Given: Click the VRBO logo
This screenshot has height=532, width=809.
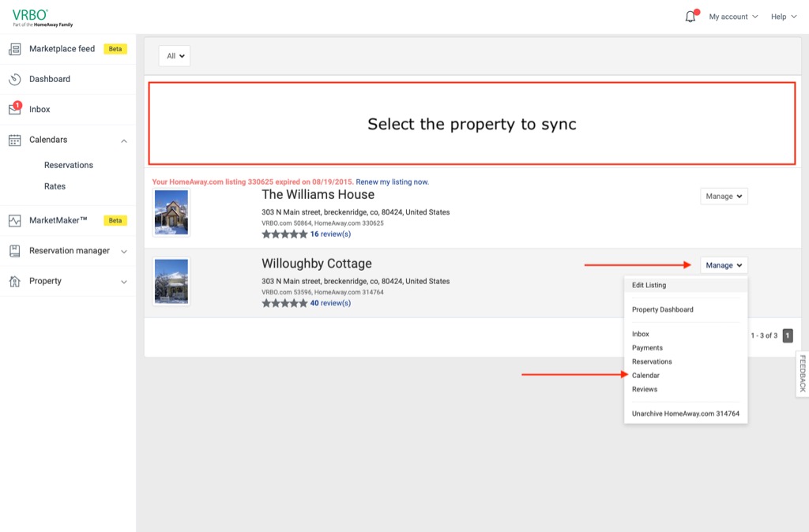Looking at the screenshot, I should click(43, 17).
